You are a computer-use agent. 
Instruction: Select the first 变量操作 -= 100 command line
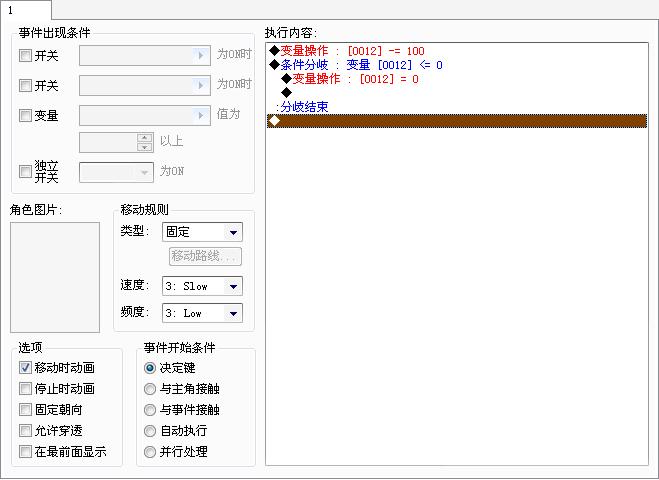point(457,51)
